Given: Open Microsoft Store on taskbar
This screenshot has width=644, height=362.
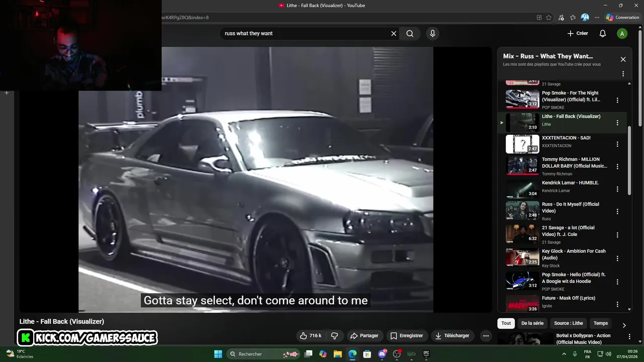Looking at the screenshot, I should pos(367,354).
